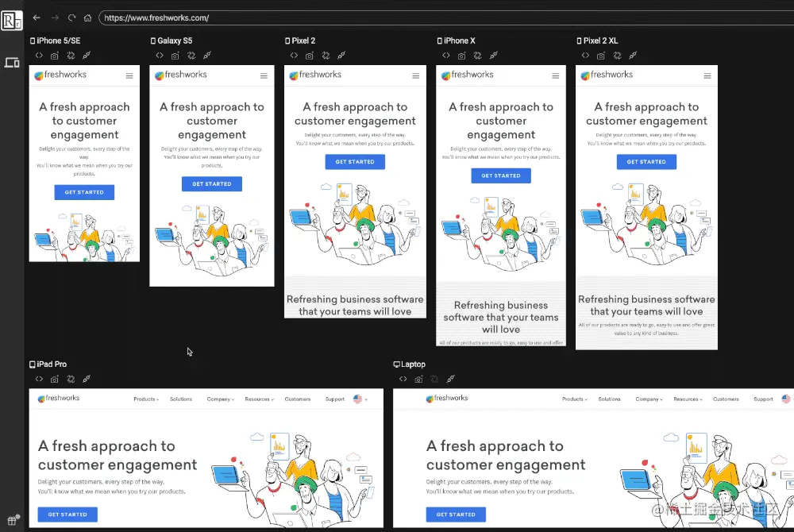
Task: Open the device manager sidebar icon
Action: pos(12,63)
